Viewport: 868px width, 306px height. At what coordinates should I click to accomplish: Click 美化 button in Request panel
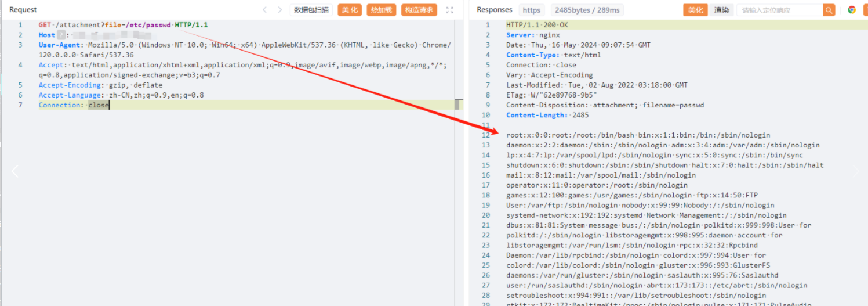350,10
